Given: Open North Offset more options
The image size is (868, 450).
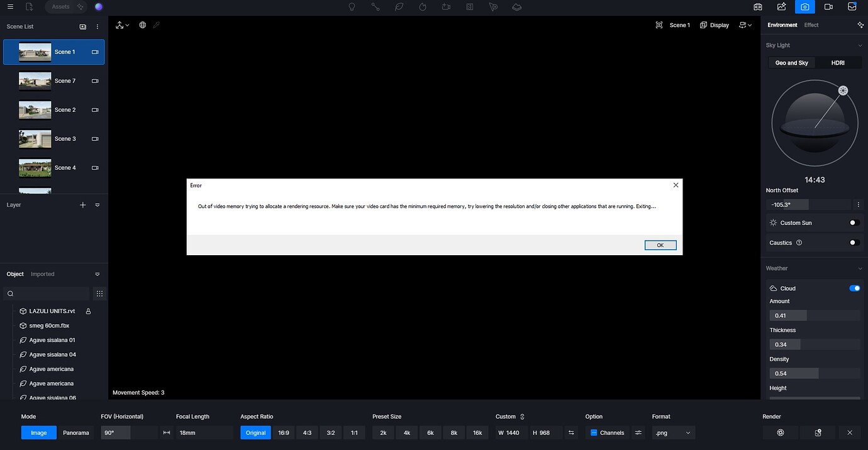Looking at the screenshot, I should [x=859, y=204].
